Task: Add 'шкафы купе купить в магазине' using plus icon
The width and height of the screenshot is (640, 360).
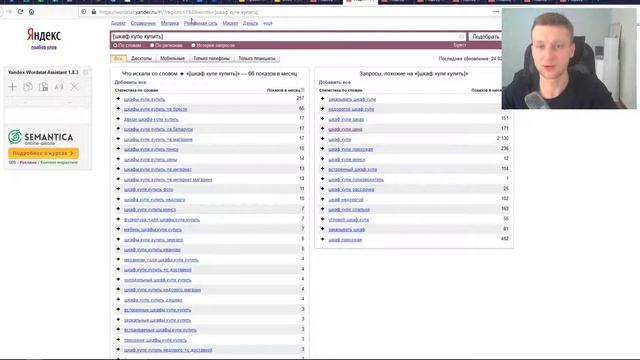Action: (x=118, y=139)
